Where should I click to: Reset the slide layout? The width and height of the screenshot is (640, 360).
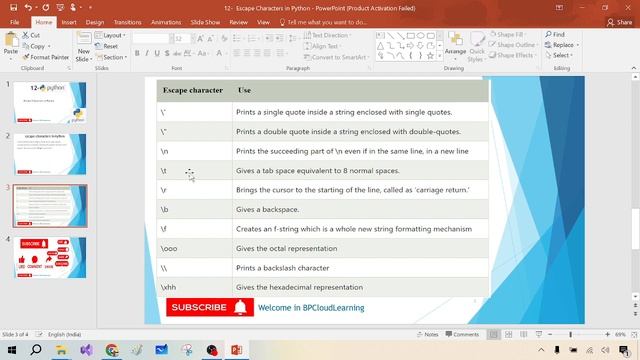[107, 46]
